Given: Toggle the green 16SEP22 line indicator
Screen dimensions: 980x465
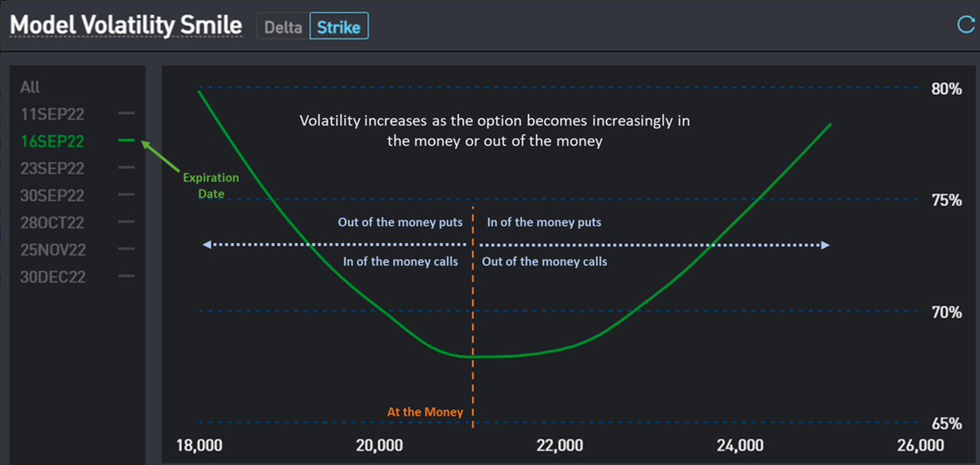Looking at the screenshot, I should [127, 141].
